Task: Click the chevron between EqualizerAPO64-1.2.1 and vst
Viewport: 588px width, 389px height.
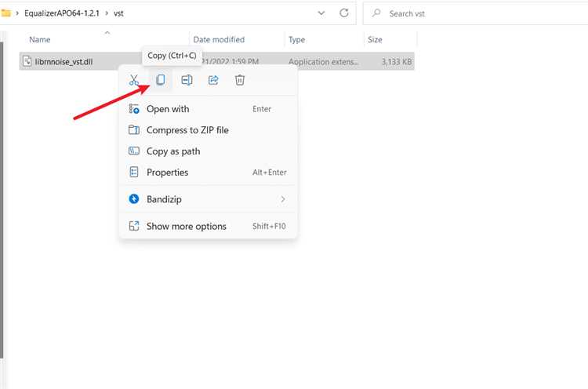Action: point(107,13)
